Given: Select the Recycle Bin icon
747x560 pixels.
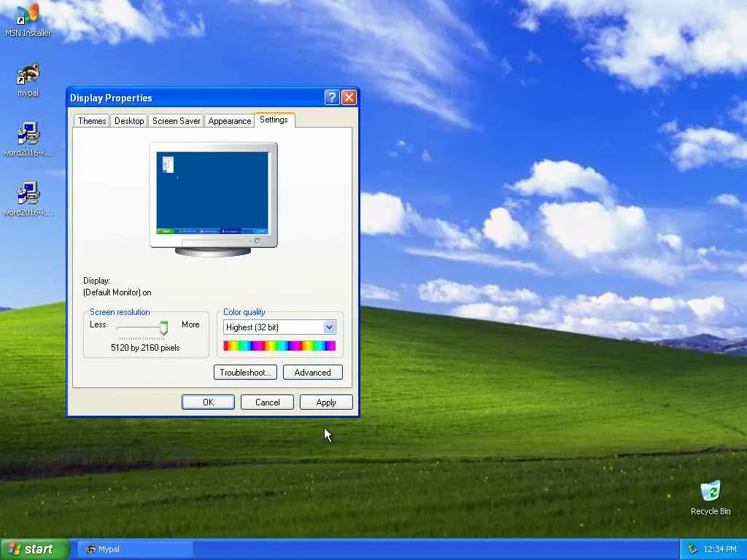Looking at the screenshot, I should pos(711,498).
